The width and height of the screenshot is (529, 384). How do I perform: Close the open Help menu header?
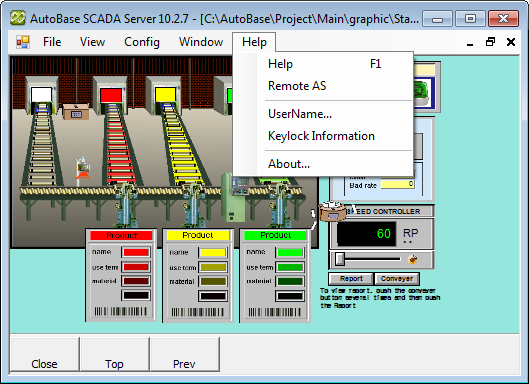(x=254, y=42)
